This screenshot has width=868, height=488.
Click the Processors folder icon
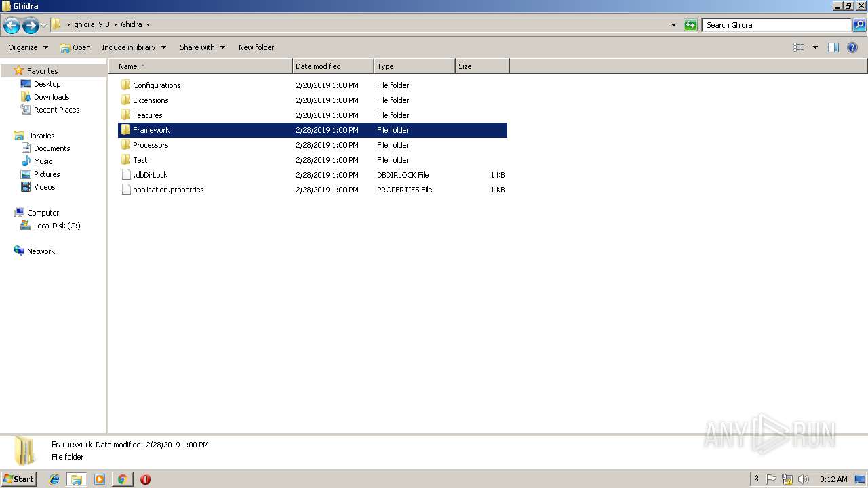click(x=125, y=145)
